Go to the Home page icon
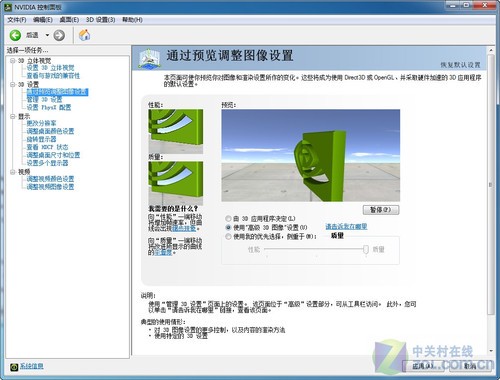This screenshot has height=380, width=500. click(x=85, y=35)
